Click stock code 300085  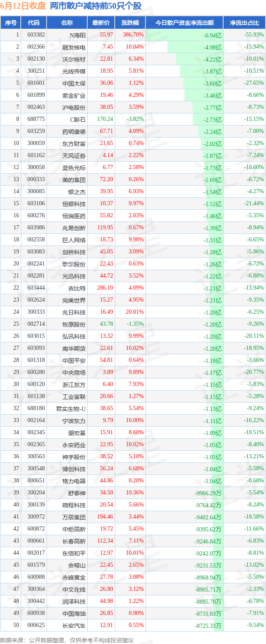(36, 192)
